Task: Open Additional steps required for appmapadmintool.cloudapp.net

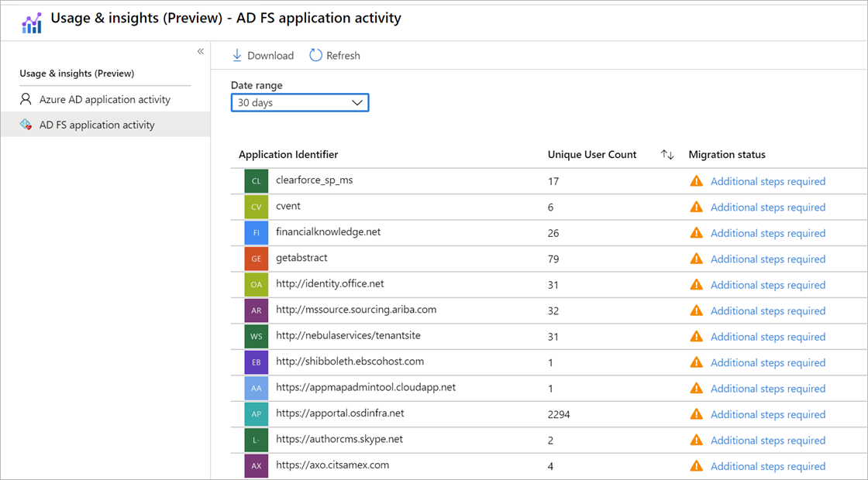Action: [x=768, y=389]
